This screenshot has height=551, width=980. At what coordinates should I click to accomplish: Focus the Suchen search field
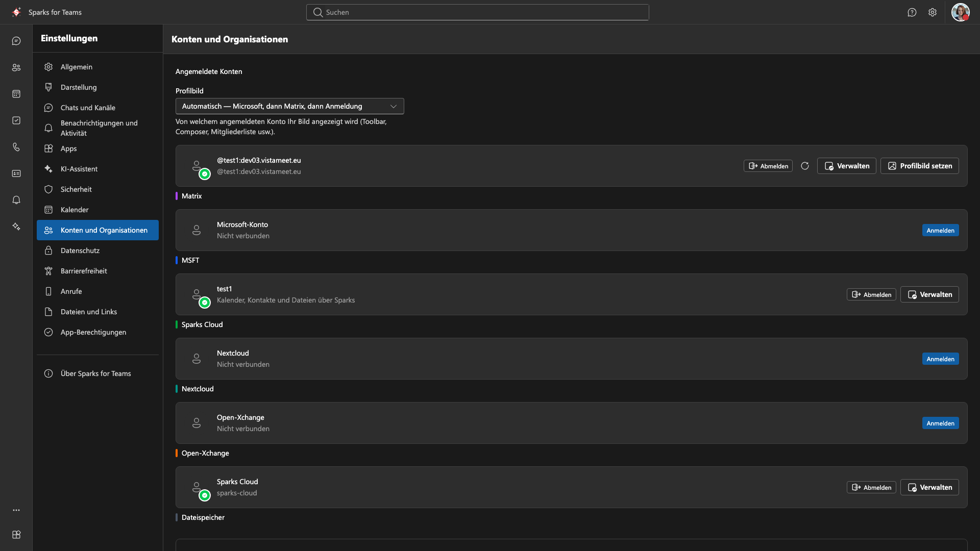click(x=478, y=12)
